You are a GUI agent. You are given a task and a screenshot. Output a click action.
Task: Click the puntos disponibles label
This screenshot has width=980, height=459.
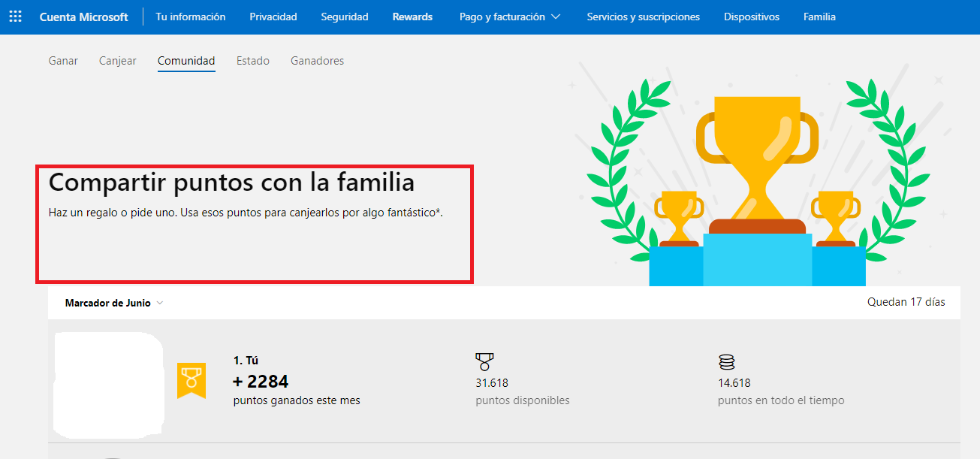523,400
